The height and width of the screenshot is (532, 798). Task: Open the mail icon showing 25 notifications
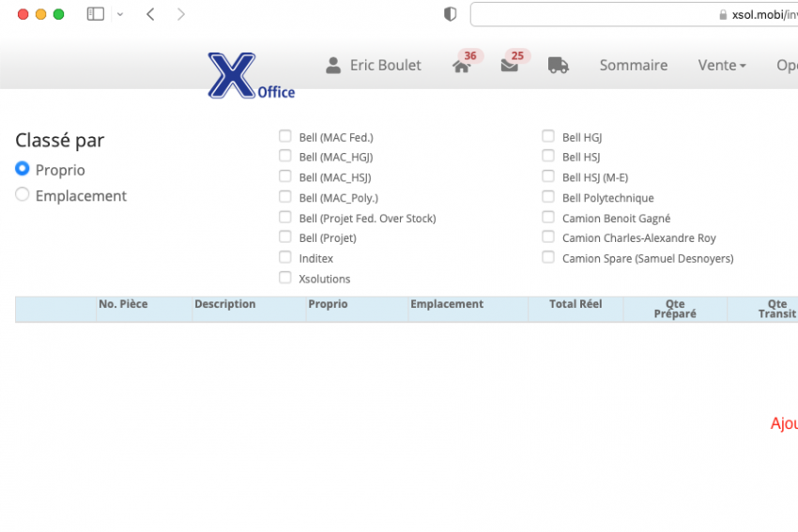(x=510, y=66)
